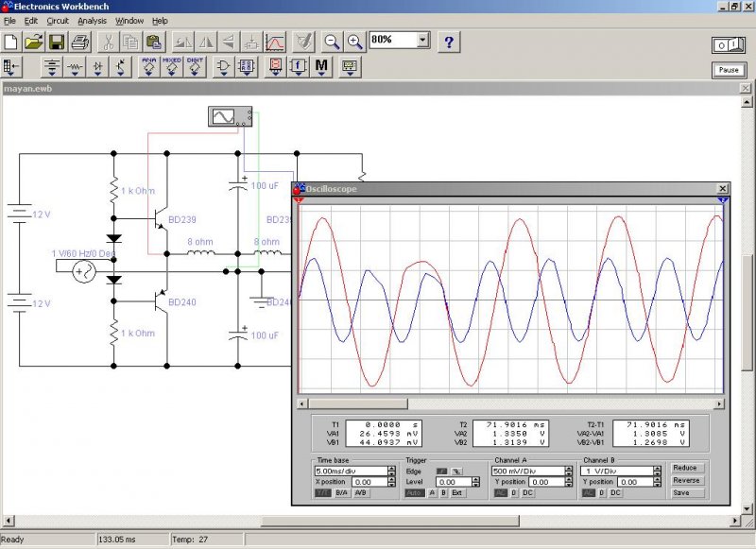
Task: Click the Pause simulation button
Action: pos(728,70)
